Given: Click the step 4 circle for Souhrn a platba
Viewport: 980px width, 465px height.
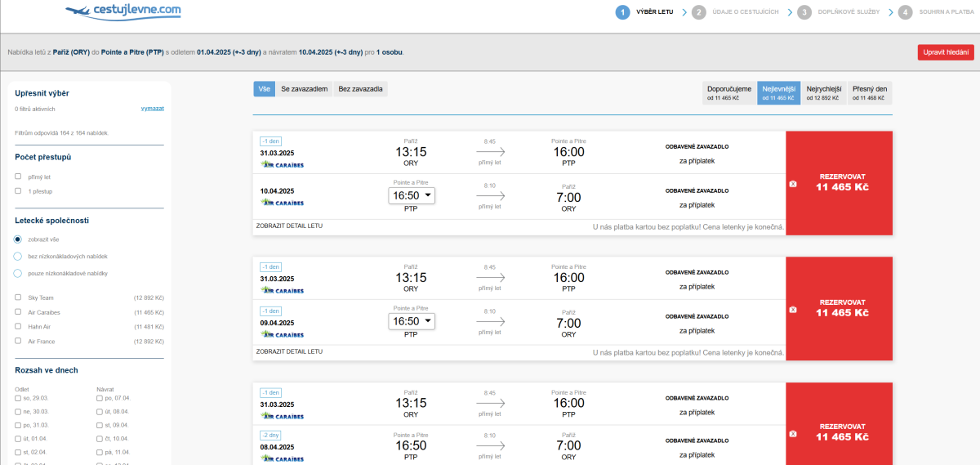Looking at the screenshot, I should (x=905, y=12).
